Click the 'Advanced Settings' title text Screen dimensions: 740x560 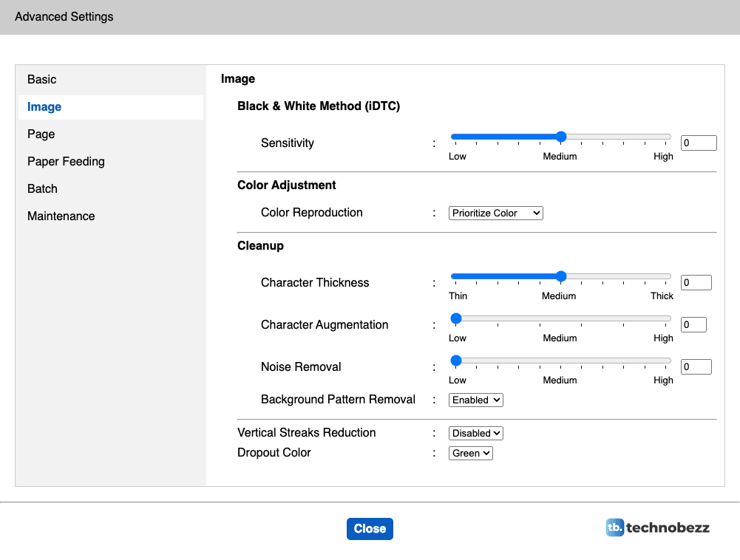point(64,16)
